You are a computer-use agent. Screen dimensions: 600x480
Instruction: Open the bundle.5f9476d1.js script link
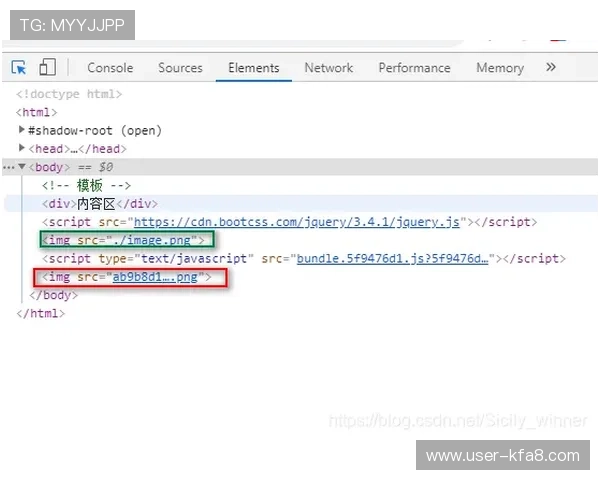pos(391,258)
